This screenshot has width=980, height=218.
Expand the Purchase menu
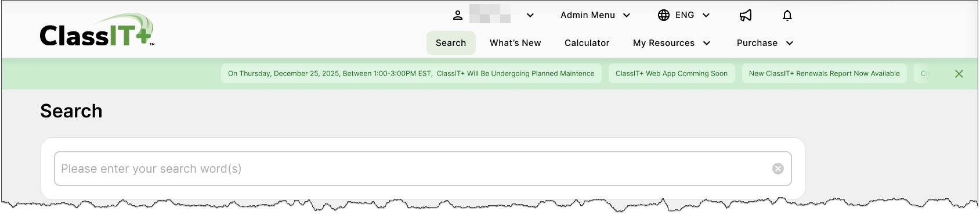click(765, 43)
